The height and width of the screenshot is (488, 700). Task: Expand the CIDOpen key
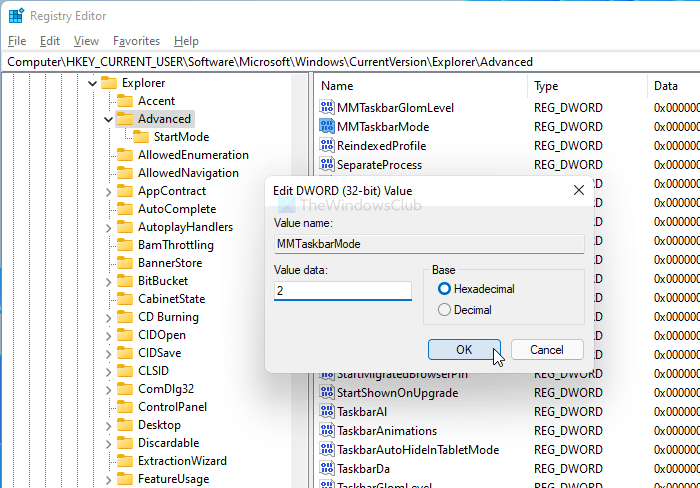[x=108, y=336]
